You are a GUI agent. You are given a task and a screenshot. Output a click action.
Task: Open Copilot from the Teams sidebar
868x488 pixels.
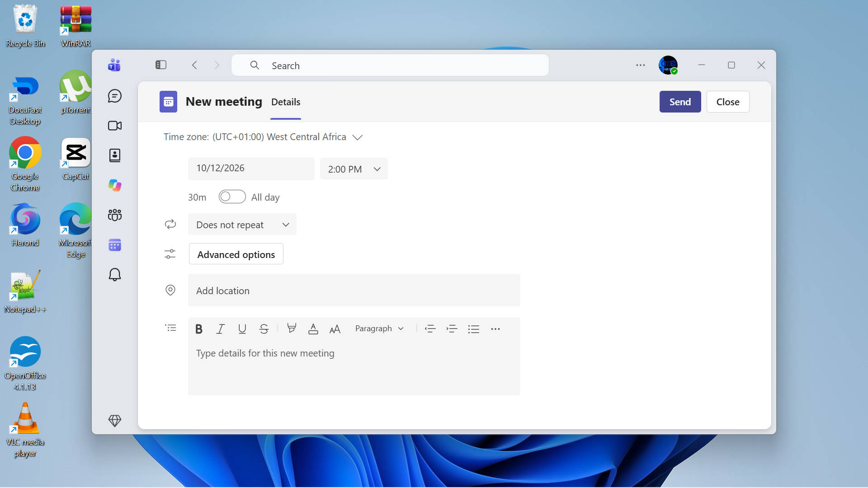point(115,185)
